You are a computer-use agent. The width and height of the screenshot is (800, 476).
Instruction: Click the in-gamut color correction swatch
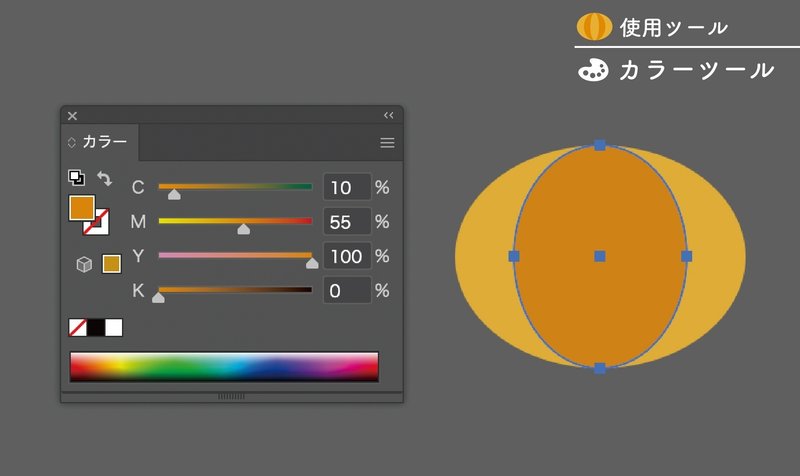(x=112, y=264)
